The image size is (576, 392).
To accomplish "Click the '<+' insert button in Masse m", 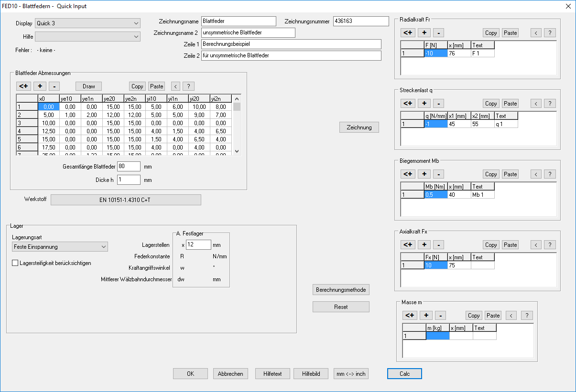I will pyautogui.click(x=410, y=316).
